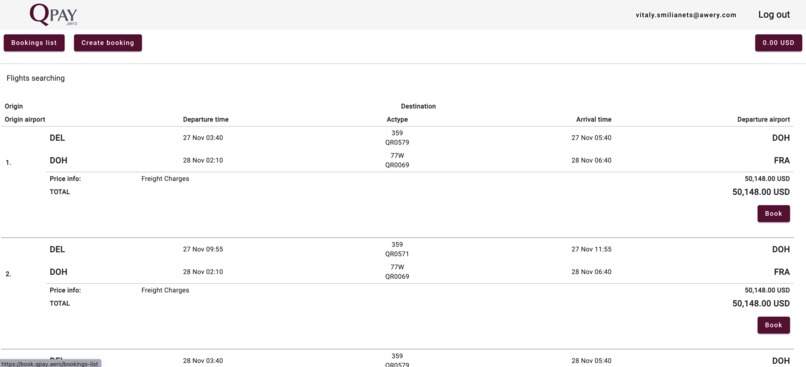The image size is (806, 367).
Task: Select arrival time 27 Nov 05:40
Action: (592, 138)
